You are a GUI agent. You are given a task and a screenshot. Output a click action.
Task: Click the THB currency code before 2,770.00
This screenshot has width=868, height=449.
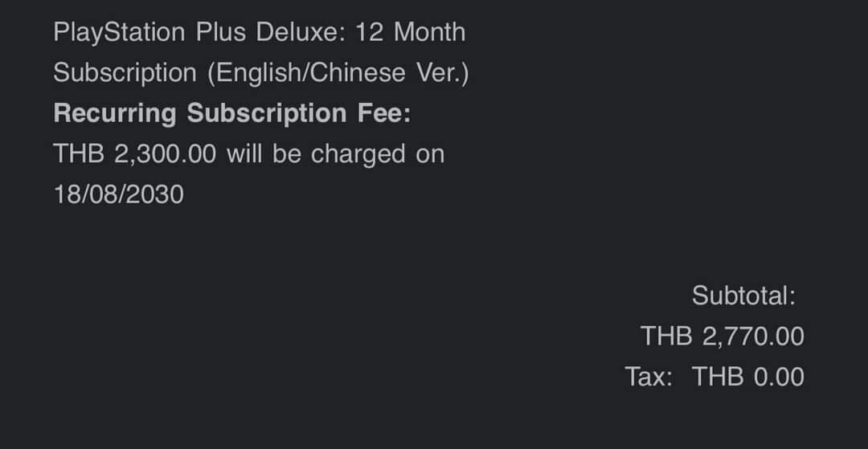pos(666,337)
